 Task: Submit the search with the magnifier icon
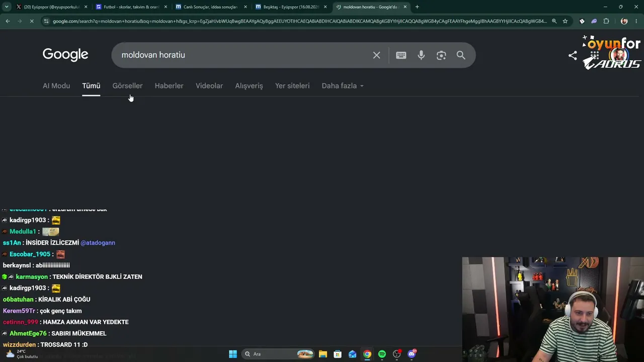pyautogui.click(x=461, y=55)
